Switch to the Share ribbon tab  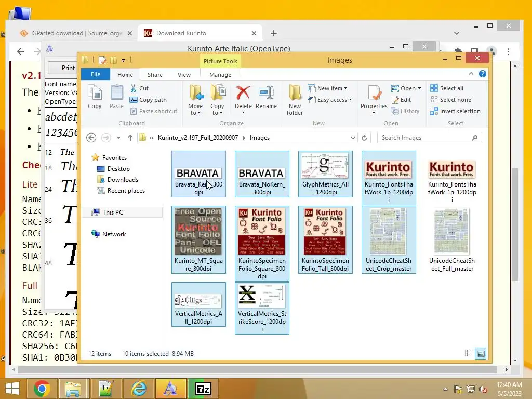[155, 75]
